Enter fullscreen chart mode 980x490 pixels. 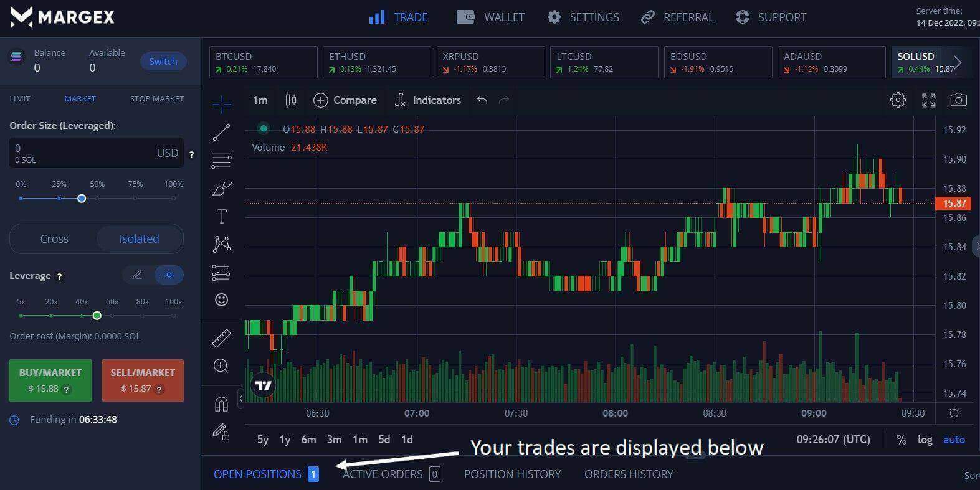(928, 100)
